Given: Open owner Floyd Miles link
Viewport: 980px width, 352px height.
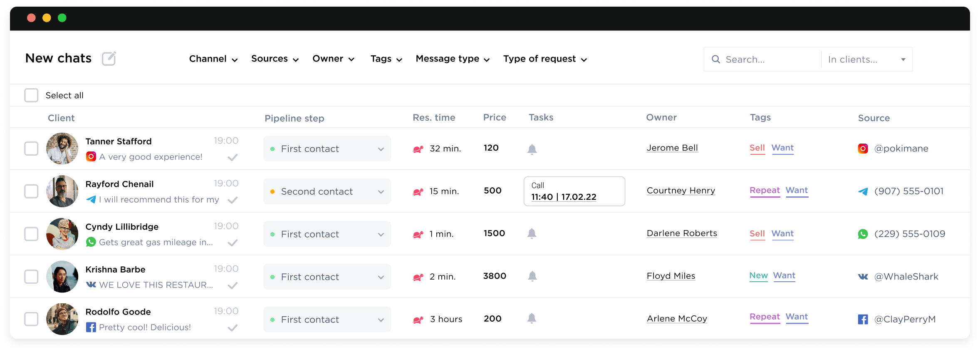Looking at the screenshot, I should tap(671, 276).
